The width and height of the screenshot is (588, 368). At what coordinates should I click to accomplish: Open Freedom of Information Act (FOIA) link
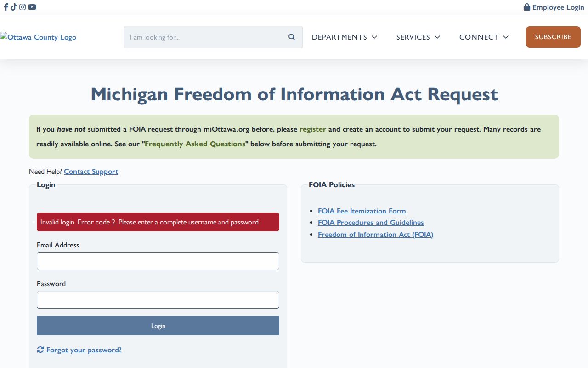pos(375,235)
